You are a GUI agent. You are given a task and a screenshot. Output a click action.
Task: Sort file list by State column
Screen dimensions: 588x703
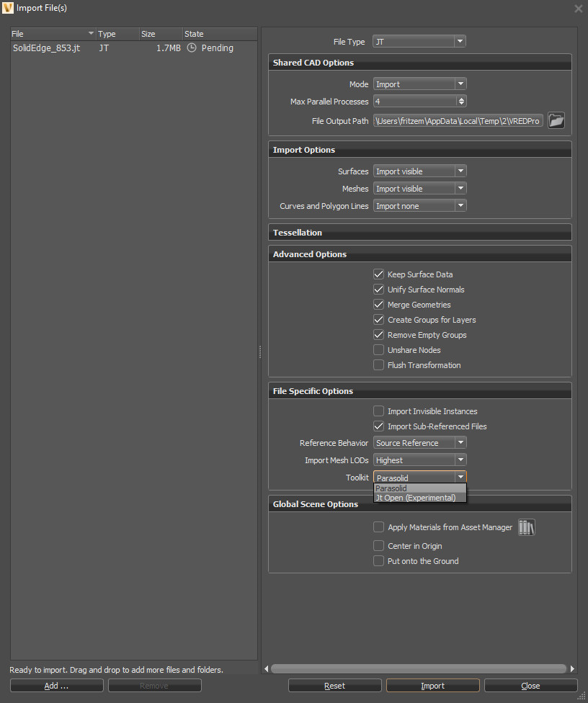tap(220, 34)
